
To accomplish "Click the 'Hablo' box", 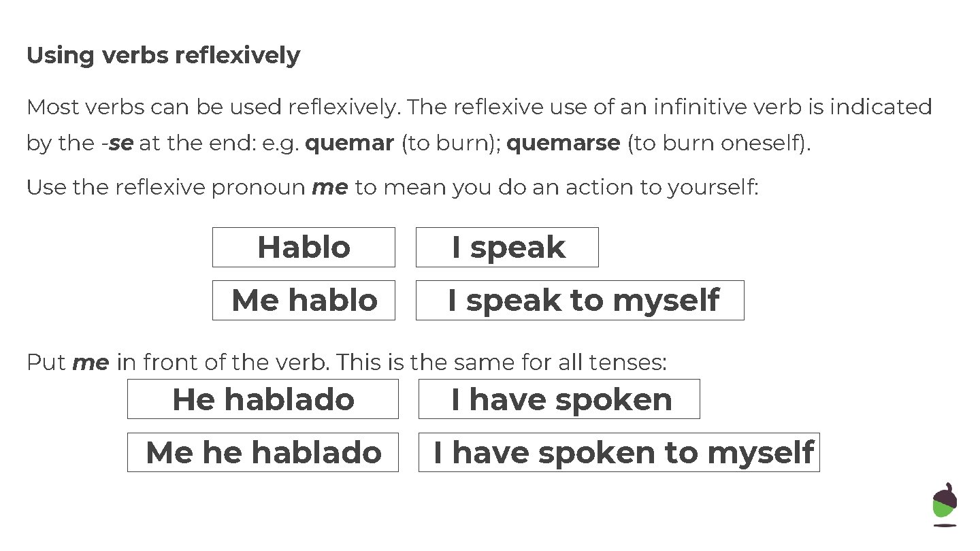I will [x=304, y=247].
